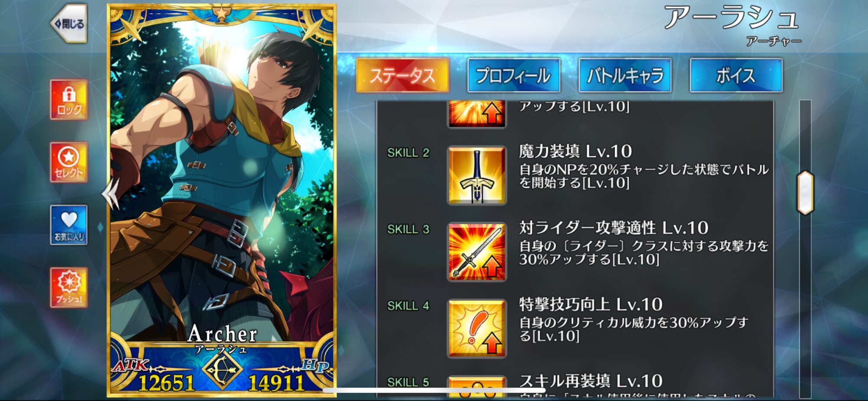Tap the partially visible SKILL 5 icon
868x401 pixels.
pyautogui.click(x=477, y=387)
